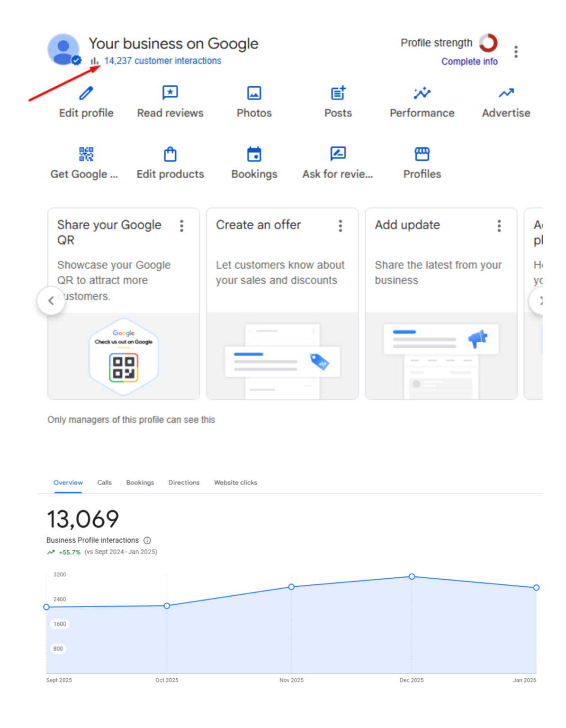The width and height of the screenshot is (566, 728).
Task: Open the Create an offer card options menu
Action: [x=340, y=227]
